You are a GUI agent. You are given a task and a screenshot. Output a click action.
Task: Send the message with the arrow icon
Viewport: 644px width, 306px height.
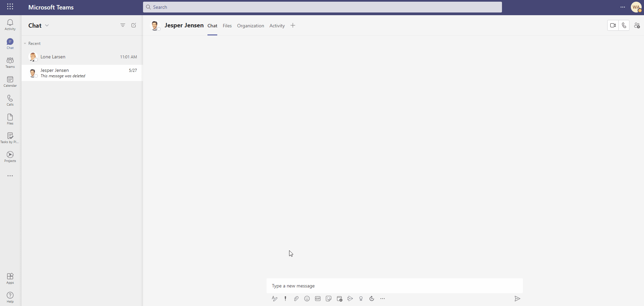tap(517, 299)
